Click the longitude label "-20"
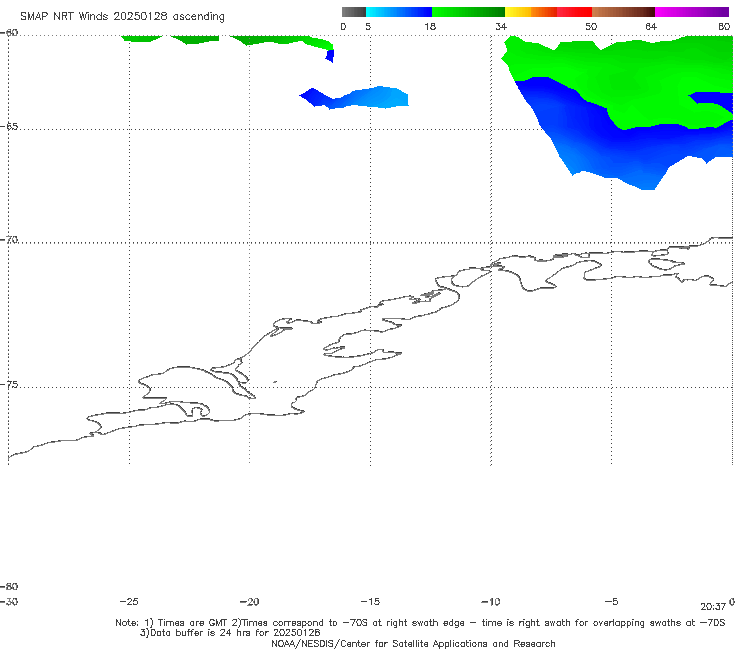The height and width of the screenshot is (650, 740). coord(249,602)
